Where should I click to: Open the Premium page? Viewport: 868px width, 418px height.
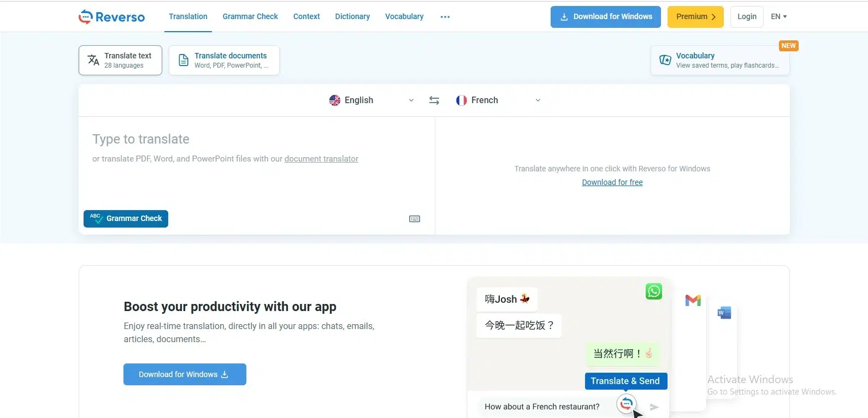tap(695, 17)
